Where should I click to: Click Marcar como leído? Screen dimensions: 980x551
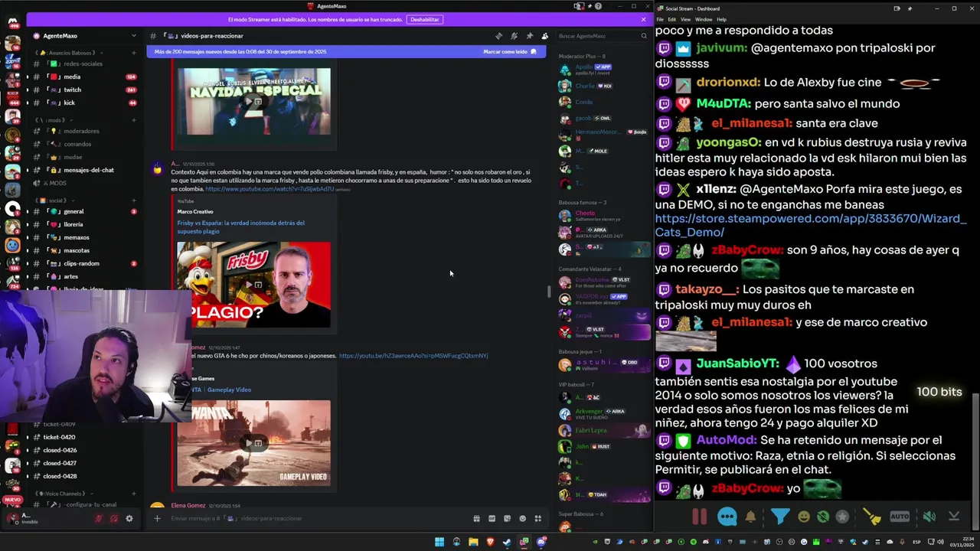point(510,51)
